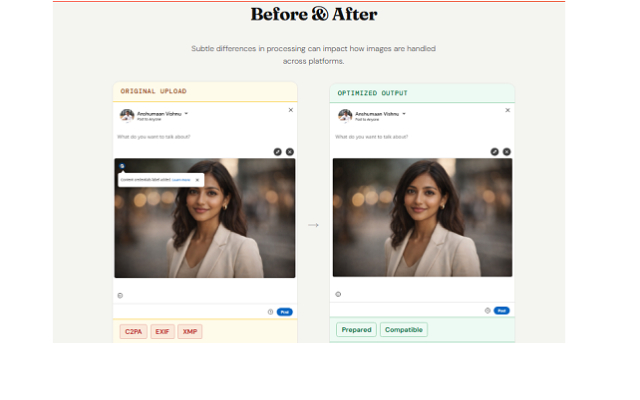Remove the image in Original Upload panel
The image size is (640, 400).
290,151
